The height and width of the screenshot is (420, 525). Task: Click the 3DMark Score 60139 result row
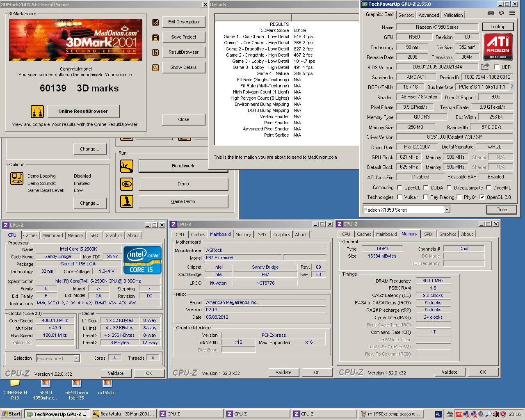point(286,30)
